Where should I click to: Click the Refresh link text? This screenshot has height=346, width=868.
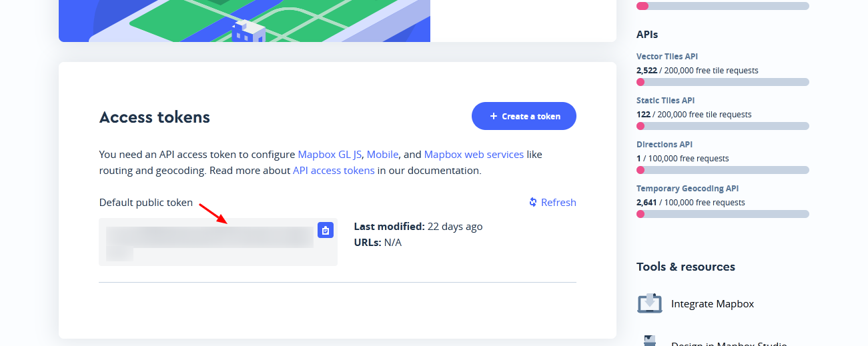558,202
